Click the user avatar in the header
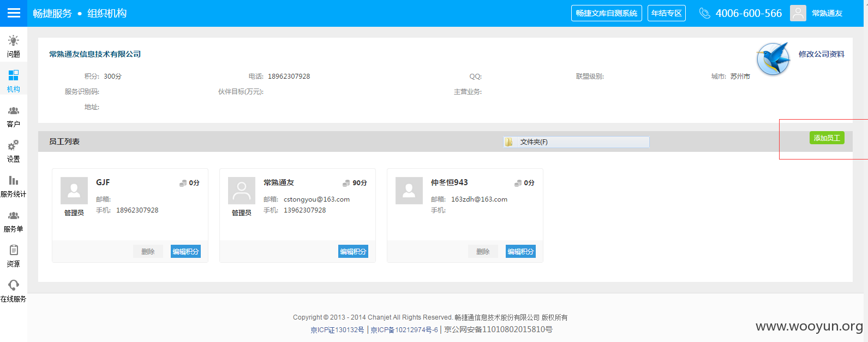This screenshot has width=868, height=342. (x=798, y=13)
